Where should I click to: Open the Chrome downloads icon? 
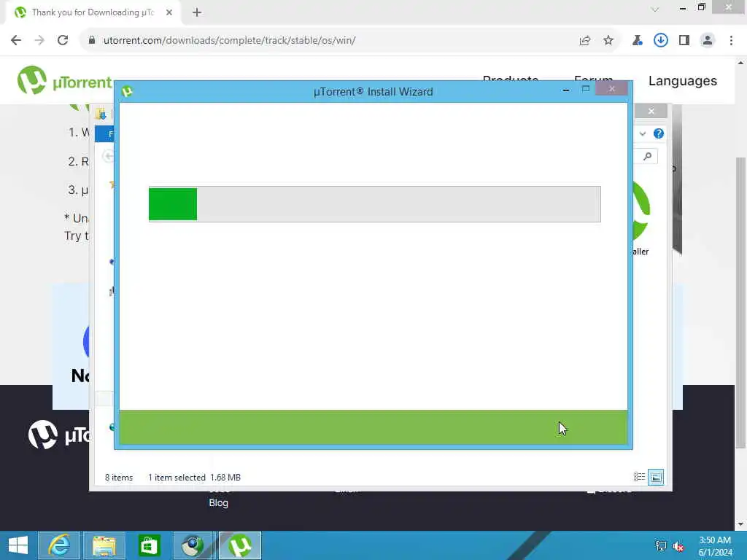pos(660,41)
